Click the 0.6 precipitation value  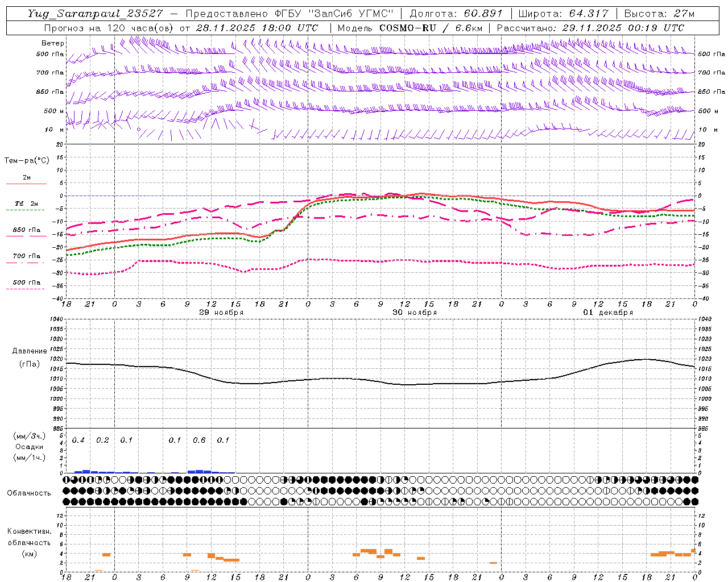point(199,440)
